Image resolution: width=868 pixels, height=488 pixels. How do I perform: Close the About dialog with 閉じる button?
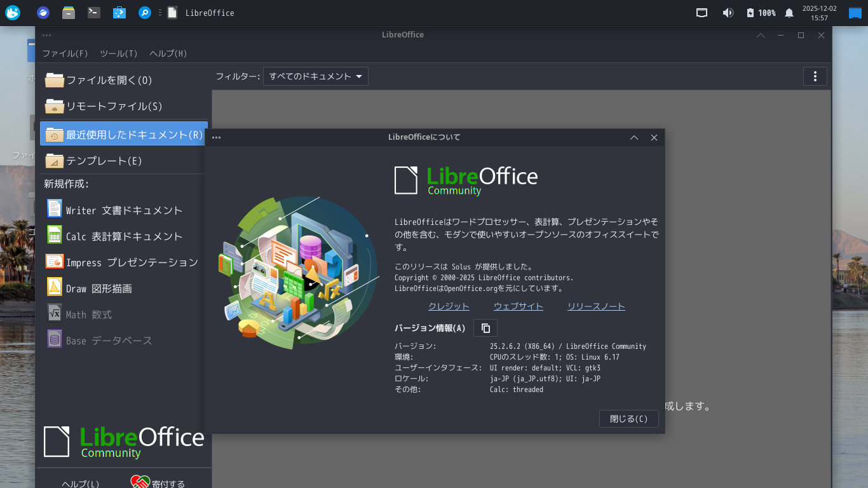tap(628, 418)
